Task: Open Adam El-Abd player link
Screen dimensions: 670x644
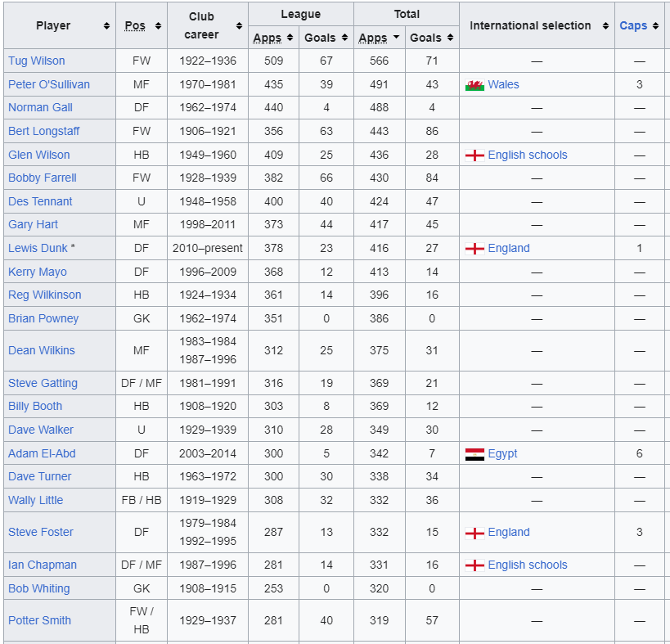Action: (x=42, y=454)
